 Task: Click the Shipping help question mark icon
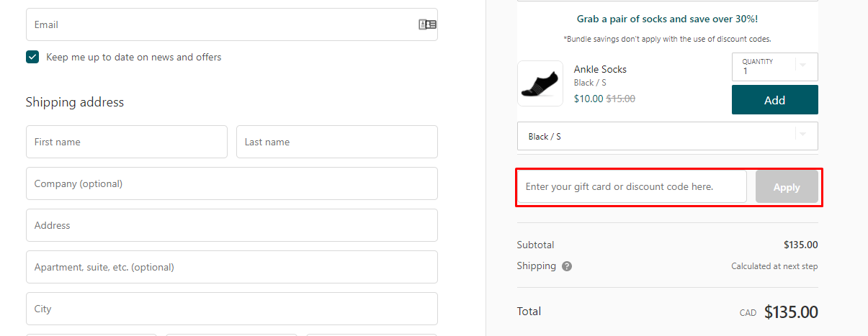(x=567, y=266)
